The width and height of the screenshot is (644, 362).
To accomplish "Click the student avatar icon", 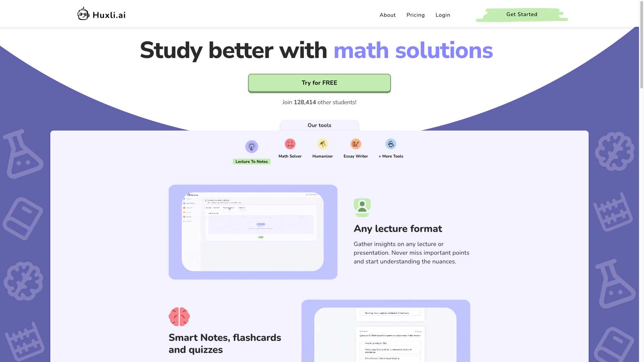I will pyautogui.click(x=362, y=207).
